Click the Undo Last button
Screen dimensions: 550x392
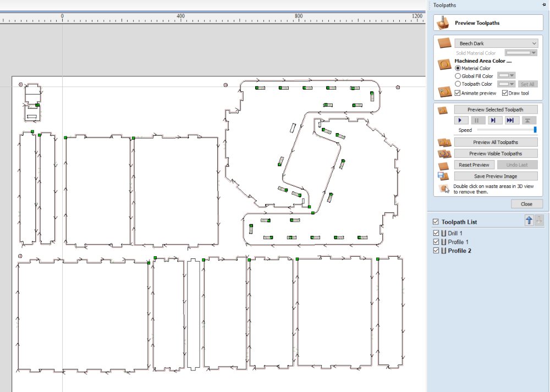tap(517, 165)
